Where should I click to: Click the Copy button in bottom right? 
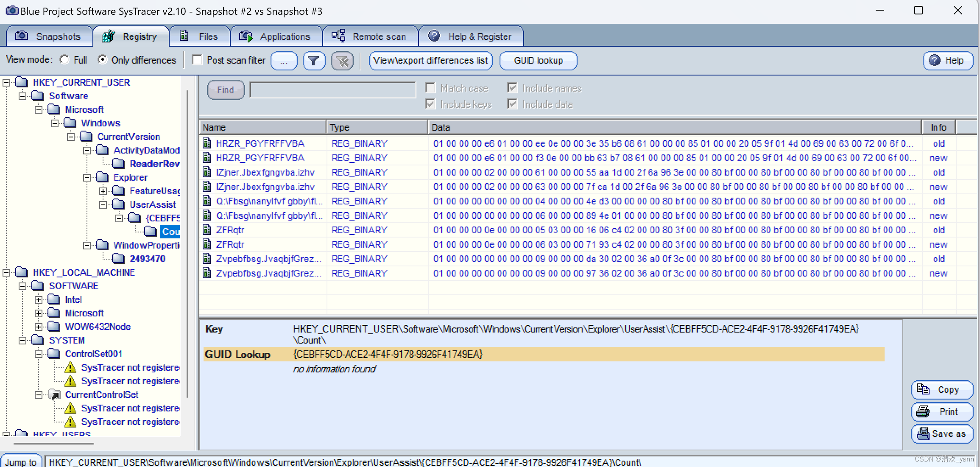click(x=940, y=389)
